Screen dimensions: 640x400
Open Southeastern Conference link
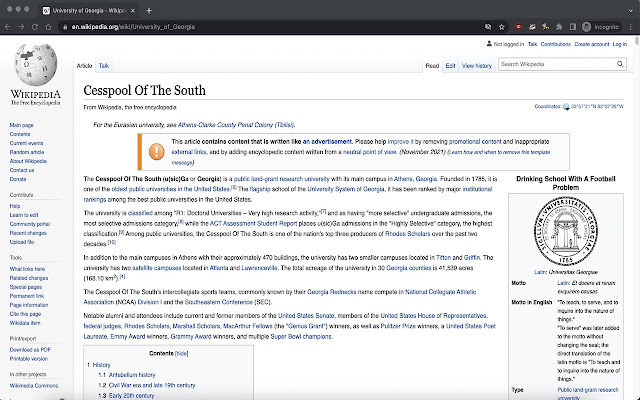pyautogui.click(x=219, y=302)
